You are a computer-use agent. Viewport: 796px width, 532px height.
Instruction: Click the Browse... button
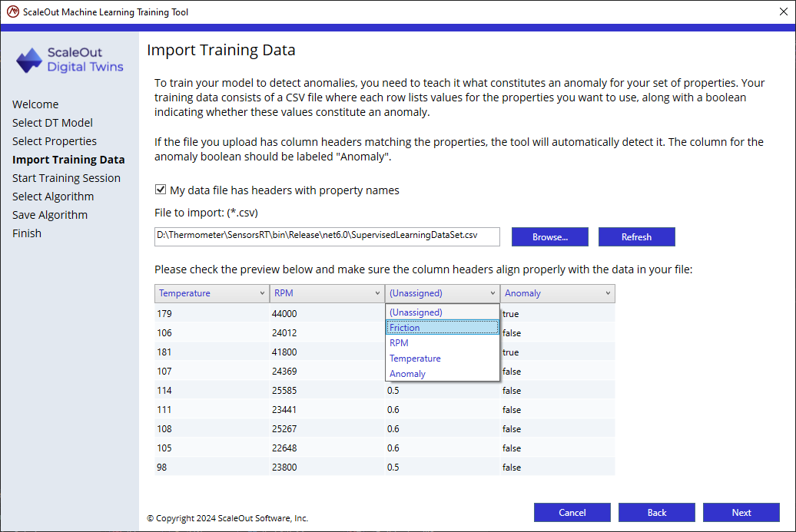point(550,237)
